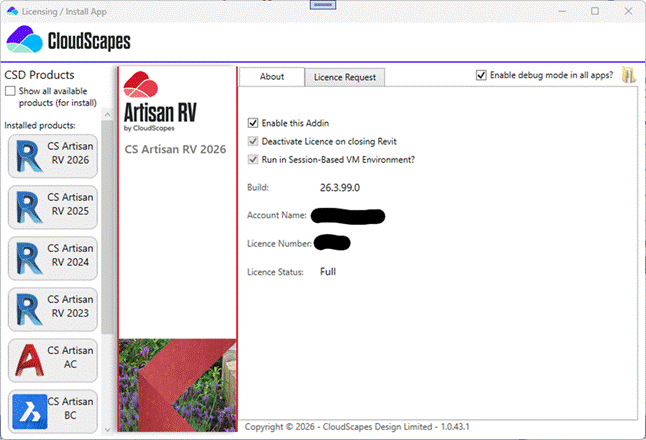Click the garden photo thumbnail
Screen dimensions: 646x440
pos(177,378)
